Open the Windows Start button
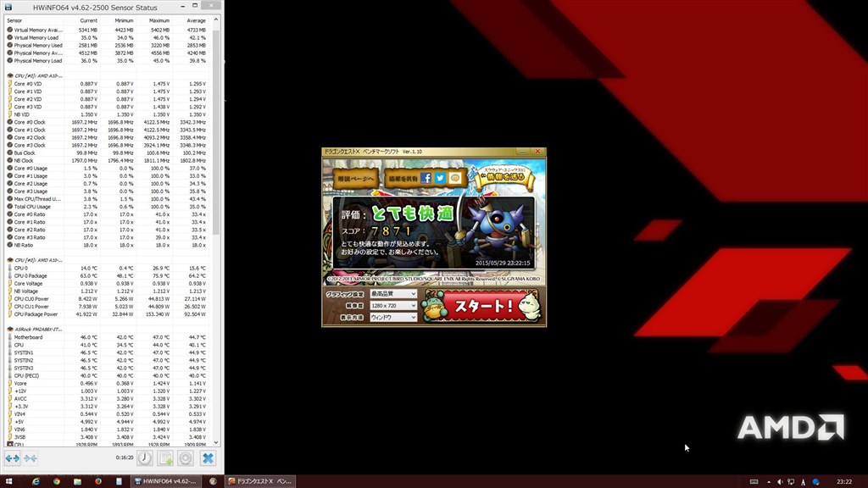 click(x=8, y=481)
